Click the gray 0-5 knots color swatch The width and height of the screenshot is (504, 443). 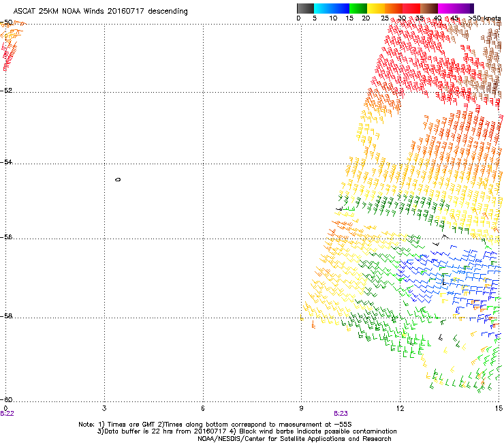pyautogui.click(x=305, y=8)
